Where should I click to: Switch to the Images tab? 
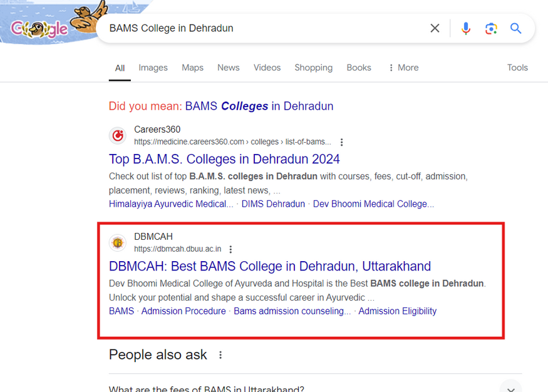tap(153, 68)
